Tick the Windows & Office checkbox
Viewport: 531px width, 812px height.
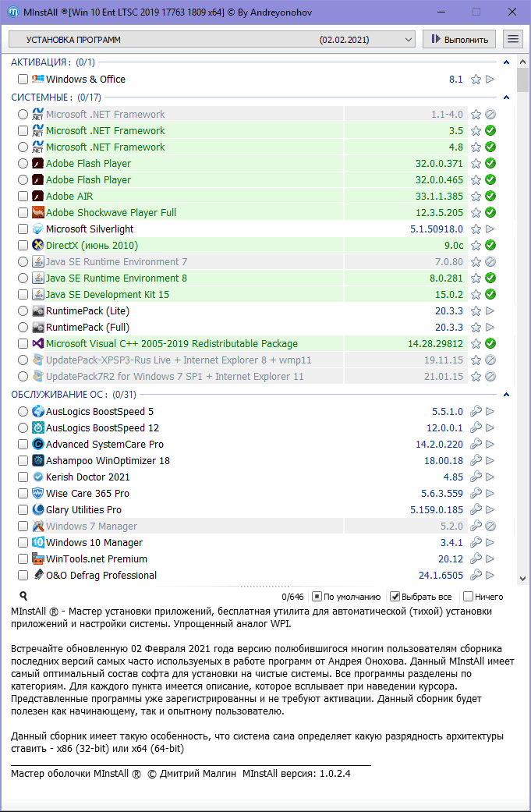tap(23, 80)
